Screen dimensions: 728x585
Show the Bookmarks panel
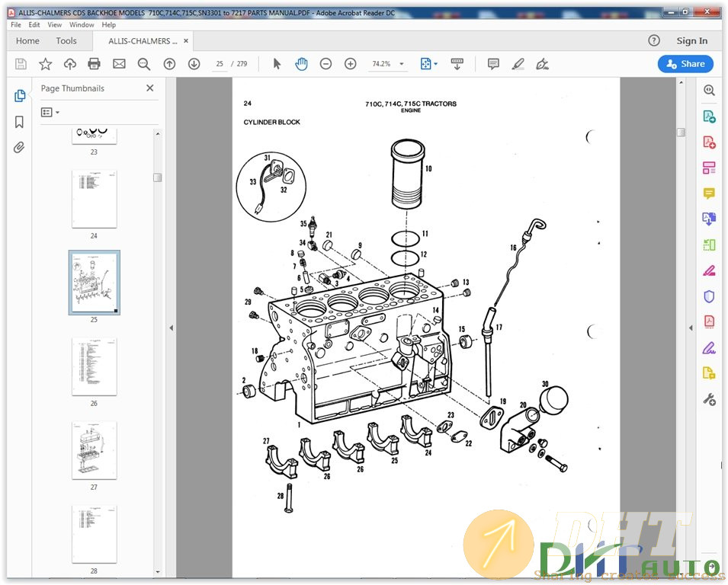pyautogui.click(x=19, y=122)
